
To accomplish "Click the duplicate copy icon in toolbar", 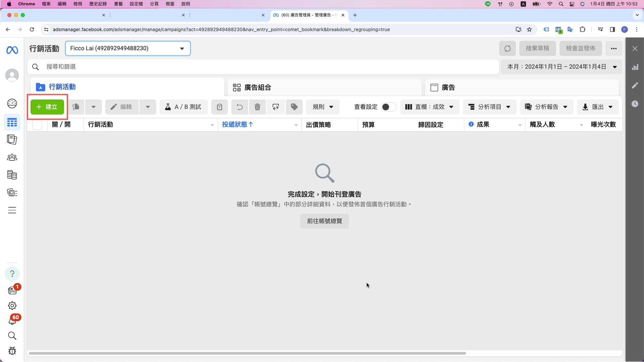I will 76,107.
